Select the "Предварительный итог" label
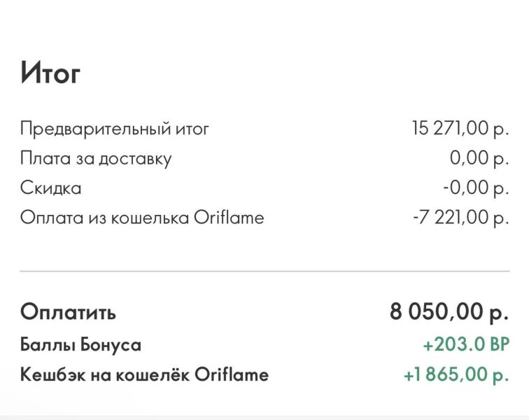 pos(114,129)
